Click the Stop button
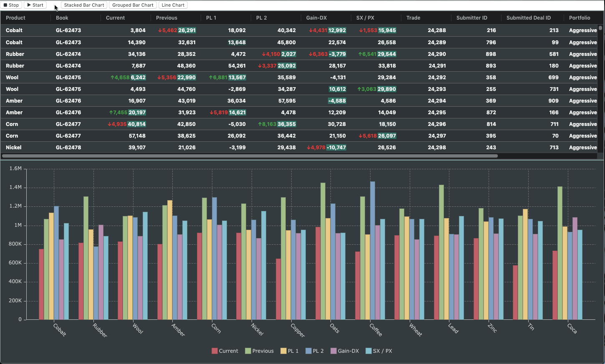 click(11, 5)
